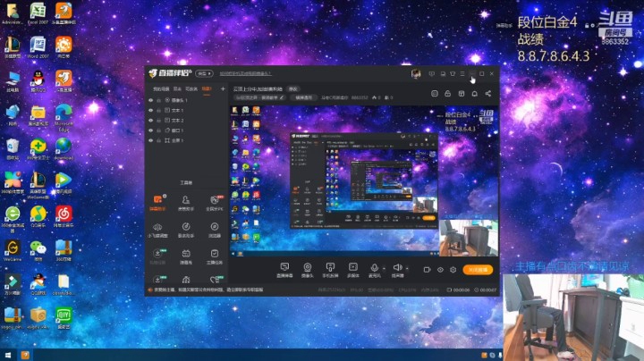This screenshot has height=361, width=644.
Task: Add a new scene with plus button
Action: tap(223, 88)
